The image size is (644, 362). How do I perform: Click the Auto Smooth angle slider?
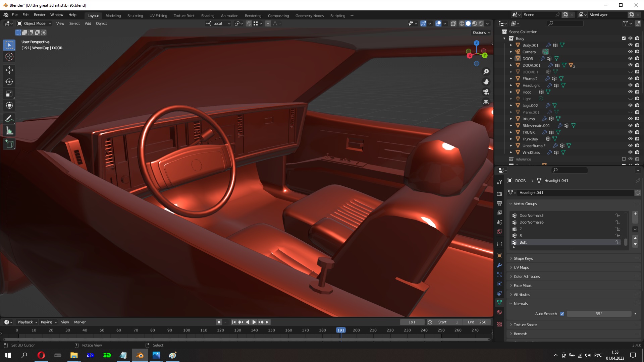pos(599,314)
